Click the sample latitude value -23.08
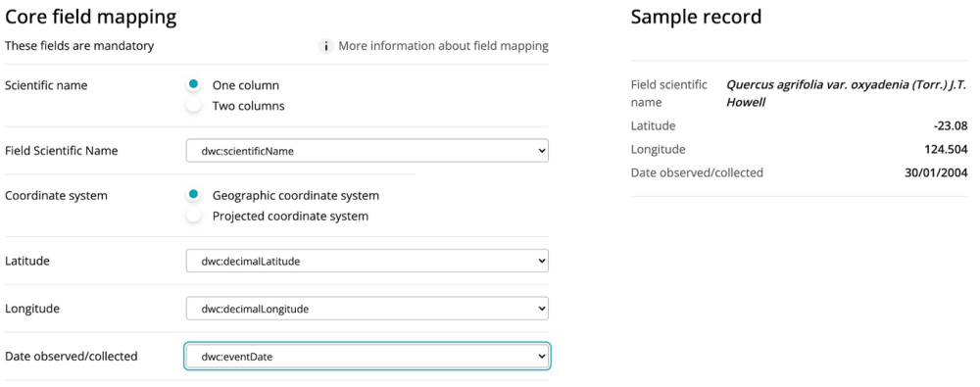Image resolution: width=980 pixels, height=387 pixels. click(x=950, y=125)
